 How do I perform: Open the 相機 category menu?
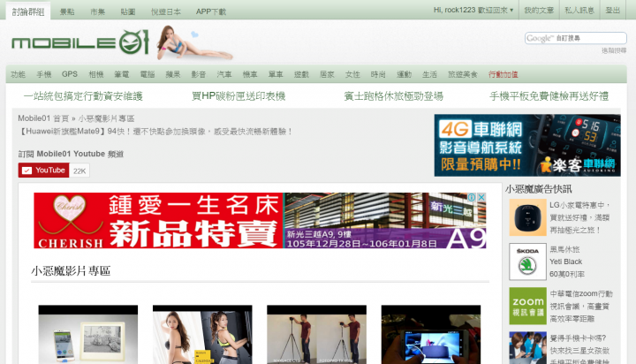coord(95,74)
